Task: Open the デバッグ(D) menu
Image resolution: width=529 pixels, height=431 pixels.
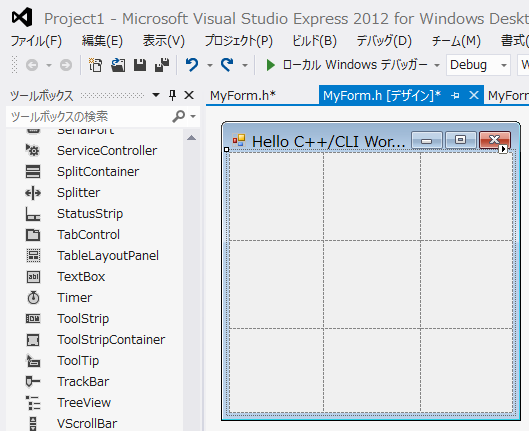Action: pos(384,41)
